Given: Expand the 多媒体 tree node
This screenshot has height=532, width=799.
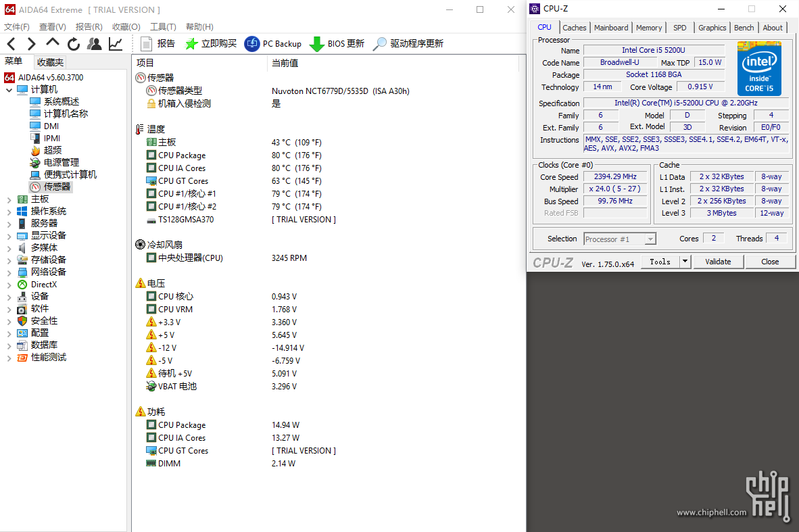Looking at the screenshot, I should pos(9,248).
